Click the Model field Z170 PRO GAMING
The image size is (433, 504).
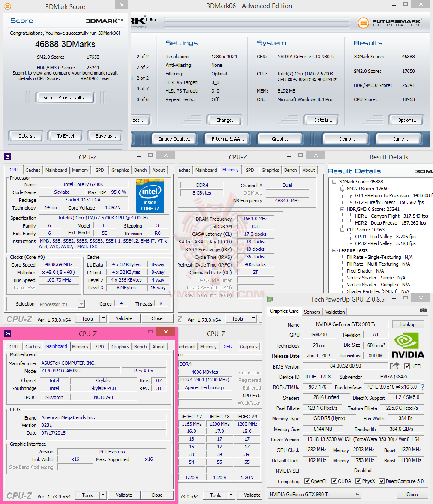(80, 371)
